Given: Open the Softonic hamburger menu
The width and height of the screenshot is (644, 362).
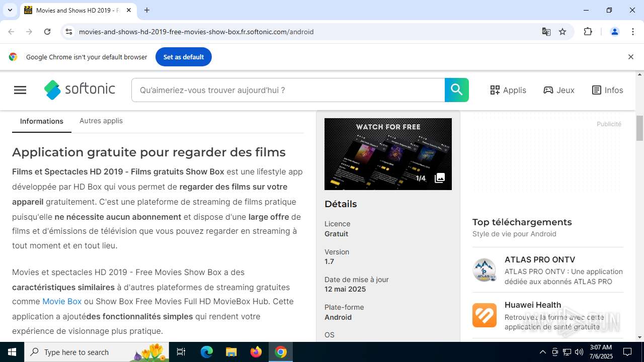Looking at the screenshot, I should [20, 90].
